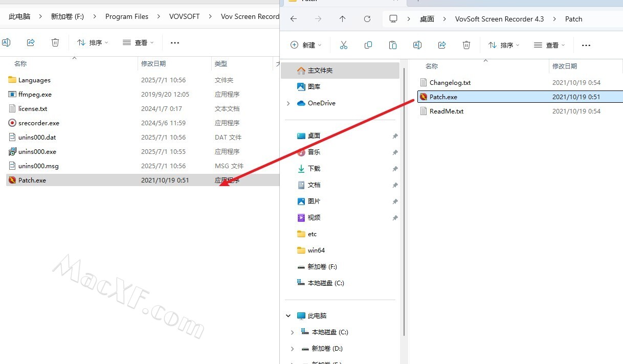Open 排序 dropdown in Patch window
The height and width of the screenshot is (364, 623).
point(504,45)
